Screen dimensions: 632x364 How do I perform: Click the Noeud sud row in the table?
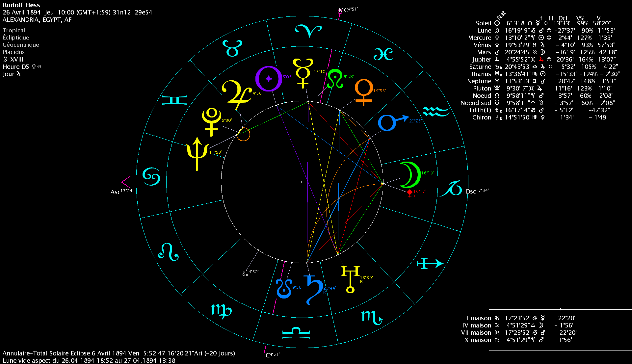(538, 103)
